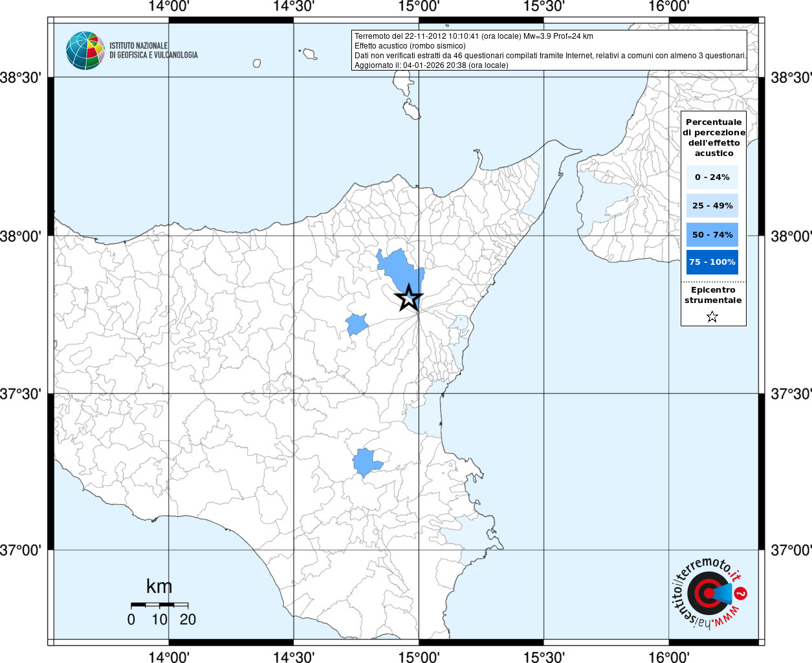The height and width of the screenshot is (663, 812).
Task: Click the INGV globe logo
Action: pos(85,51)
